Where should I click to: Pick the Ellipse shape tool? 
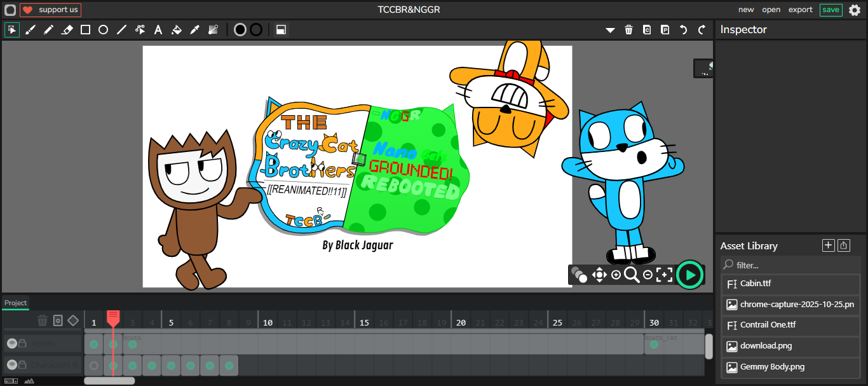click(x=103, y=30)
